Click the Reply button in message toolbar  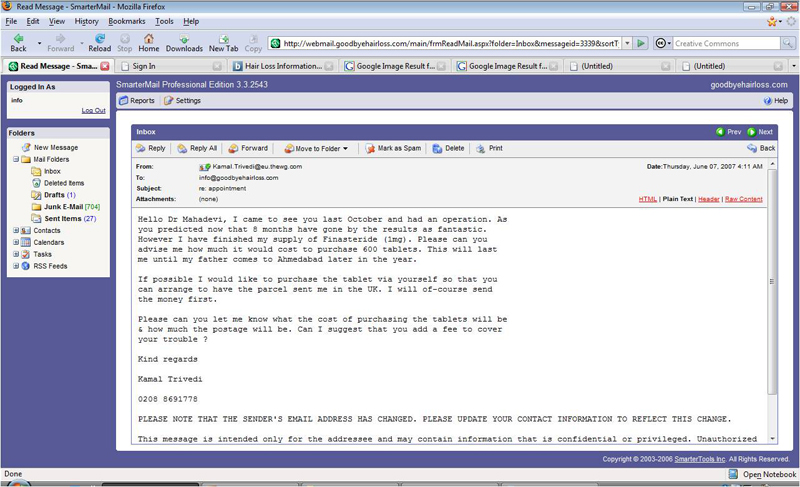pyautogui.click(x=150, y=148)
